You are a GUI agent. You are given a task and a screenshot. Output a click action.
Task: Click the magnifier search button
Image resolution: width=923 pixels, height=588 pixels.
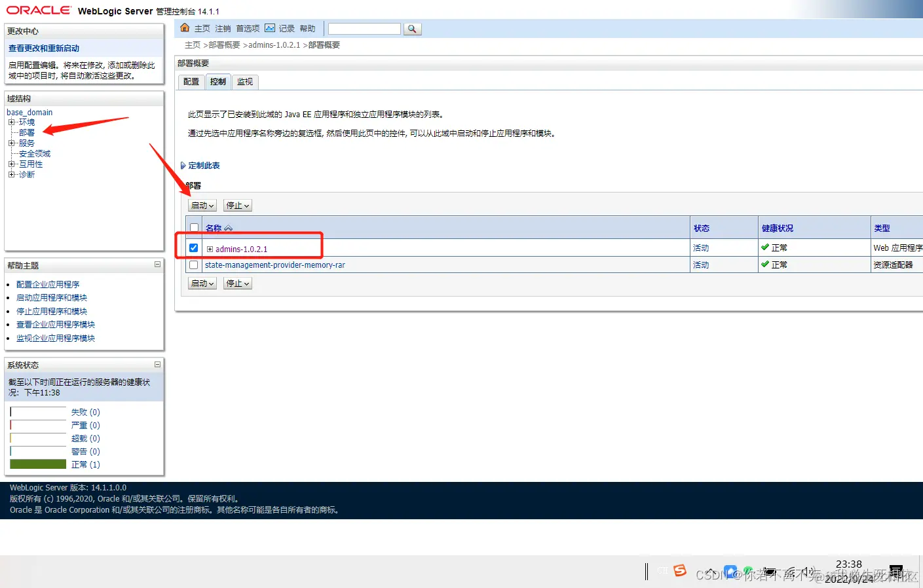click(412, 29)
